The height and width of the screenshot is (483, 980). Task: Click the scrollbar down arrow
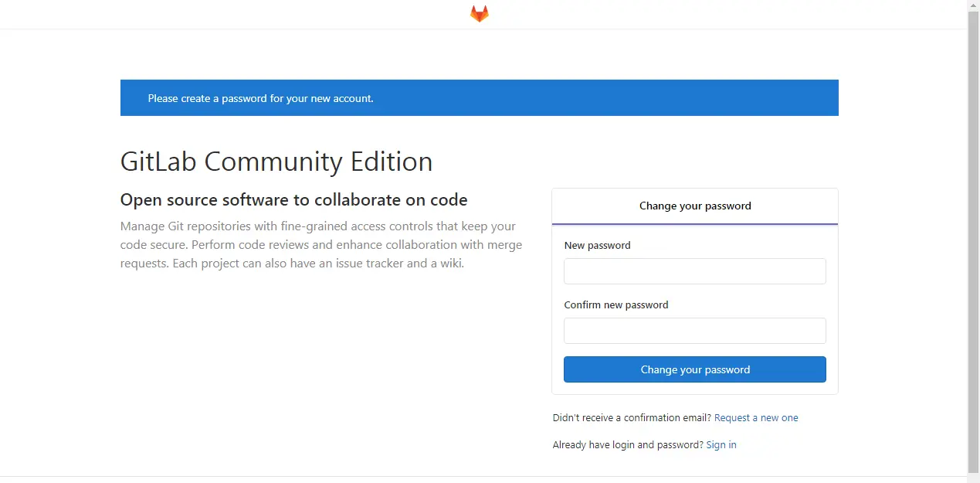(973, 478)
